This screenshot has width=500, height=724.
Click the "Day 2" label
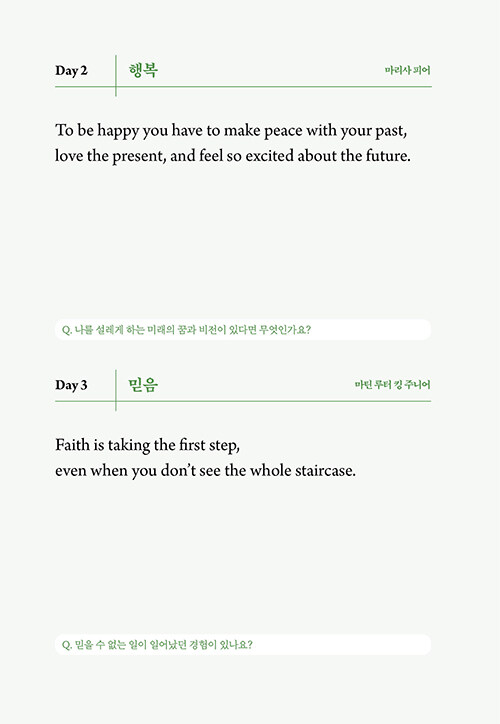pyautogui.click(x=71, y=71)
